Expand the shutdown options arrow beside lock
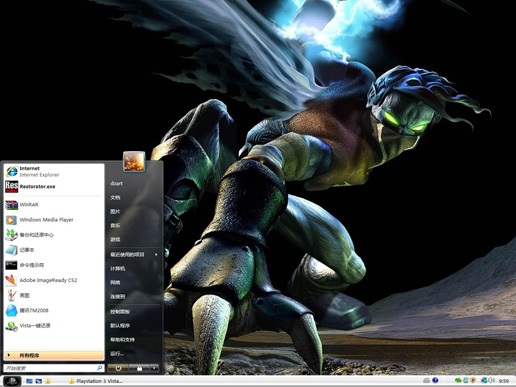 (154, 368)
